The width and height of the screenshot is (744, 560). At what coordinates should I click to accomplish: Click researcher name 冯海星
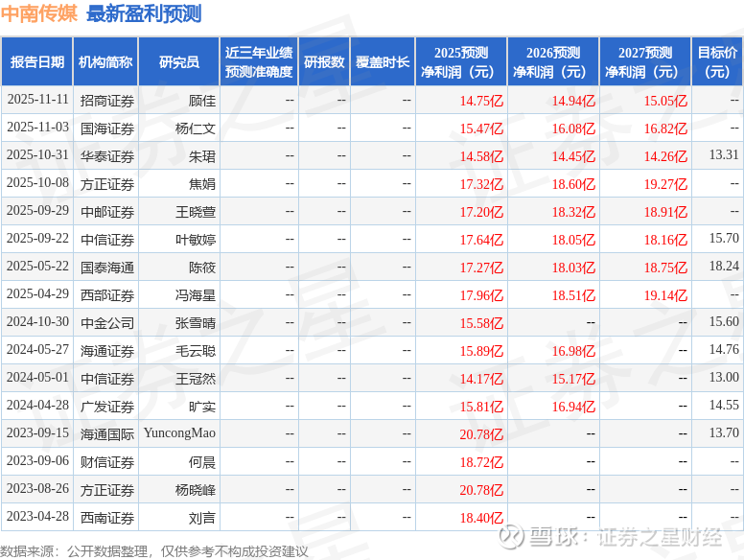click(196, 295)
